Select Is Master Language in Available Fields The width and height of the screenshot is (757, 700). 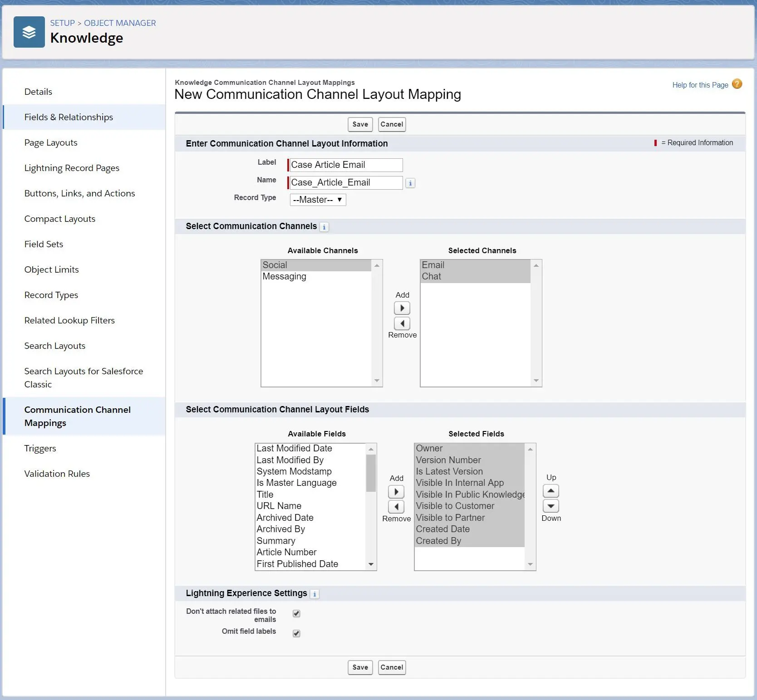pos(310,483)
